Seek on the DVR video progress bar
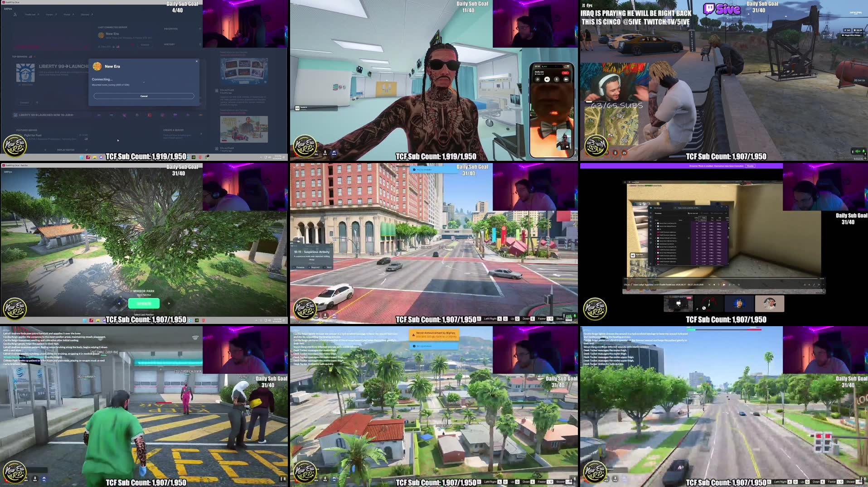868x487 pixels. (724, 279)
